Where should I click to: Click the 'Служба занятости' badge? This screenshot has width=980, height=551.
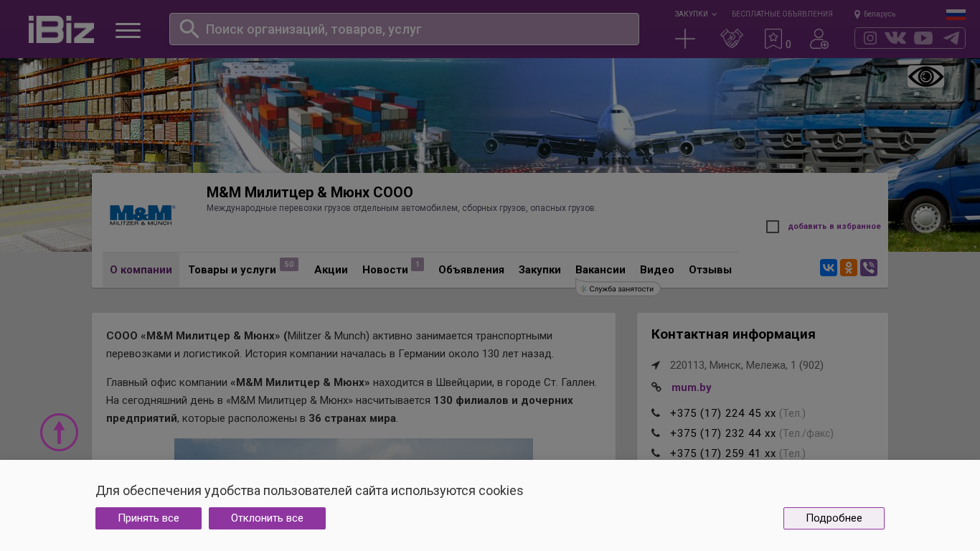(618, 288)
